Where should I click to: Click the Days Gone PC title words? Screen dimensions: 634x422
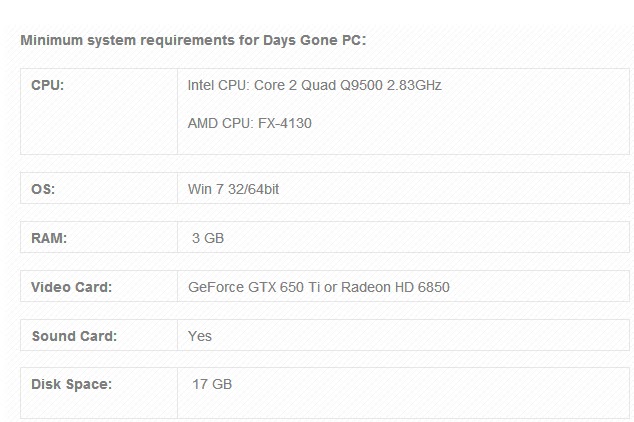(x=315, y=40)
